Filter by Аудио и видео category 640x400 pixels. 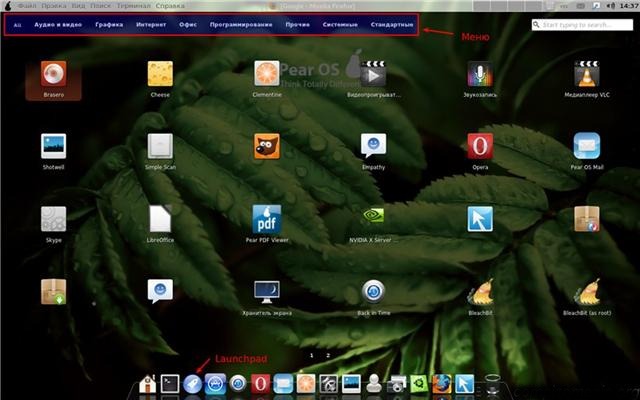point(58,24)
